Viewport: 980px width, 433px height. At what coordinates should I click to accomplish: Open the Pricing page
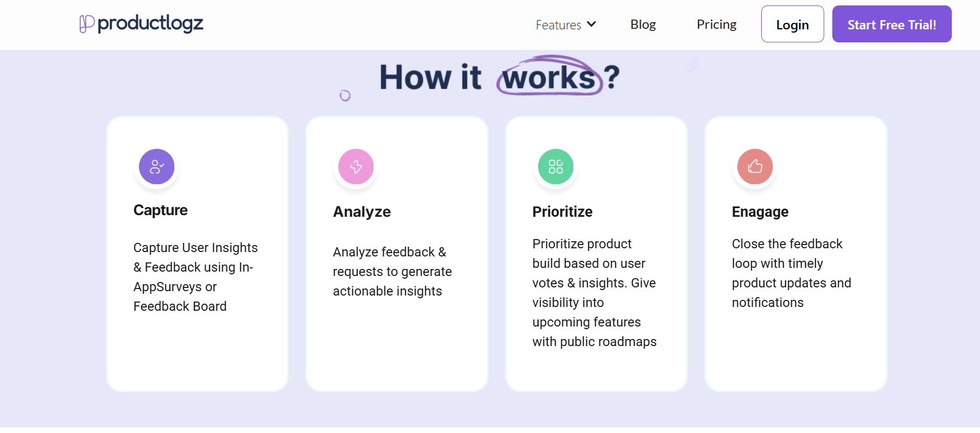pyautogui.click(x=716, y=24)
